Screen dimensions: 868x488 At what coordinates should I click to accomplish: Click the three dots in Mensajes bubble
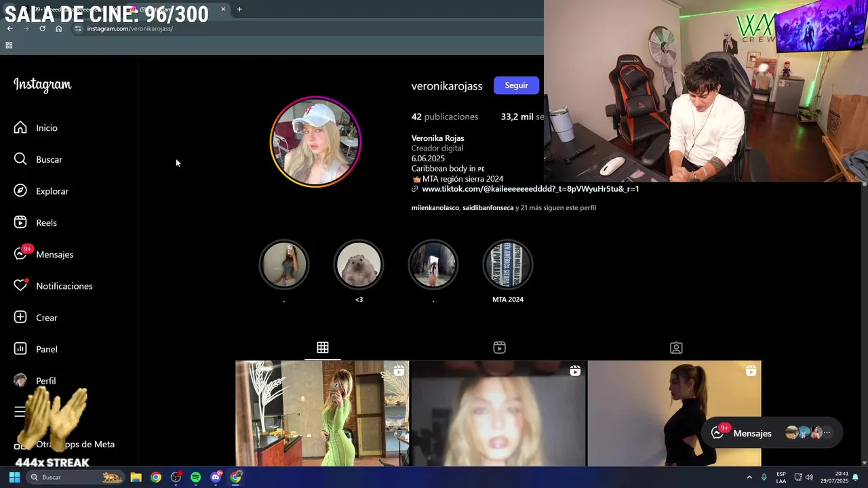(x=827, y=432)
